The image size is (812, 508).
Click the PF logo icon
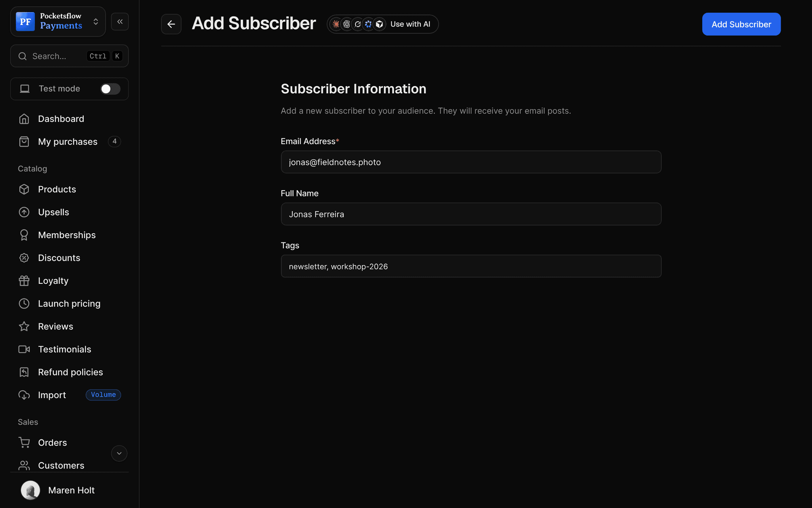pyautogui.click(x=25, y=21)
